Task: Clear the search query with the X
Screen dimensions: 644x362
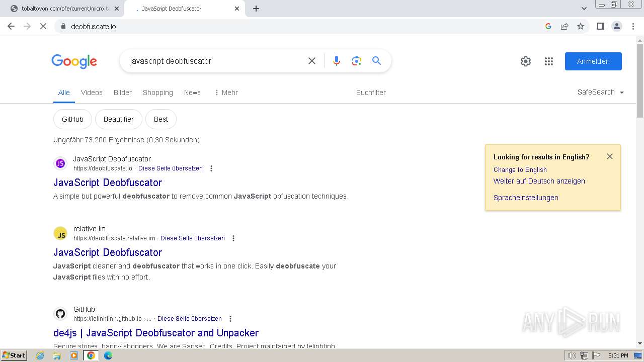Action: coord(312,61)
